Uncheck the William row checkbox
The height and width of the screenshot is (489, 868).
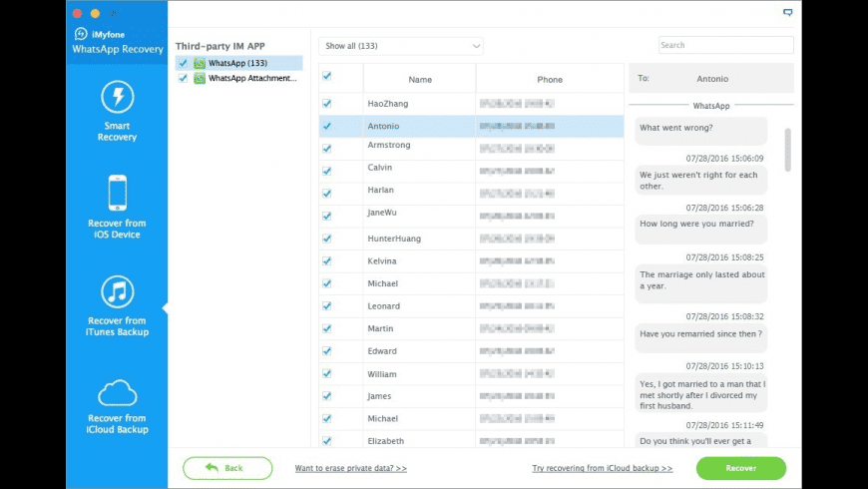click(326, 374)
